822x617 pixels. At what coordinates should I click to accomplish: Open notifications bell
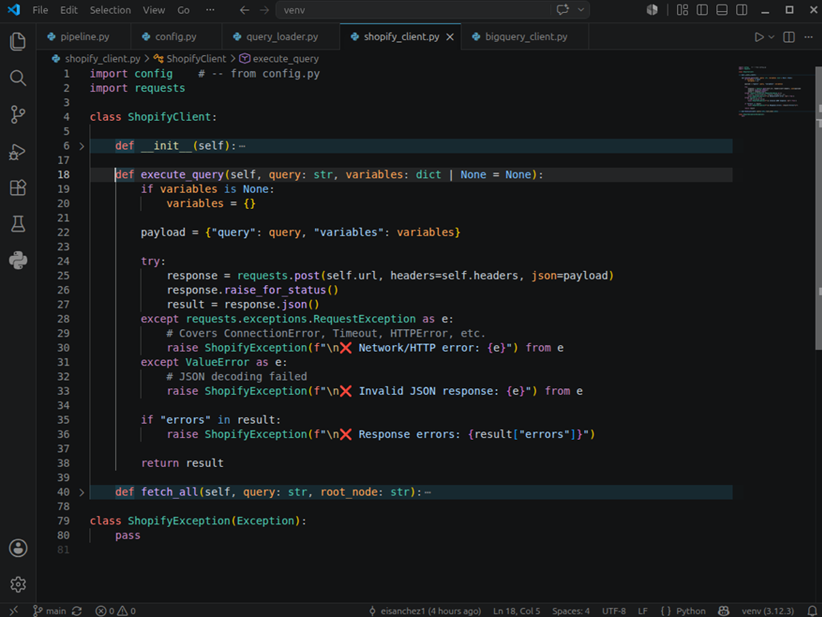pos(812,611)
